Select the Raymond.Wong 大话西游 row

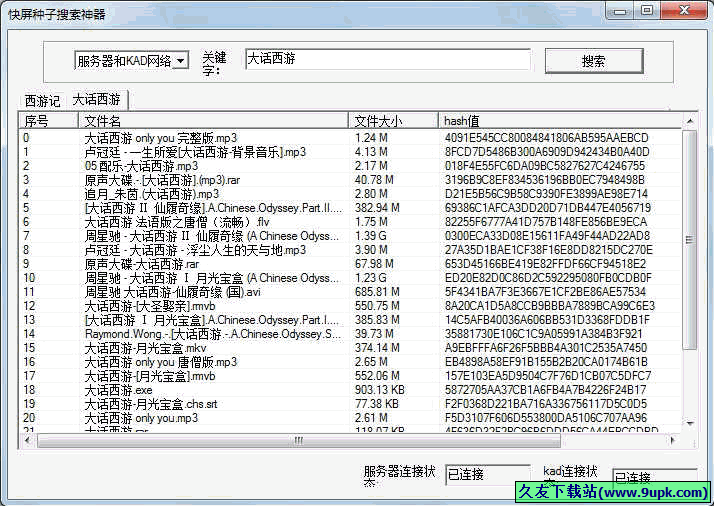pos(351,334)
